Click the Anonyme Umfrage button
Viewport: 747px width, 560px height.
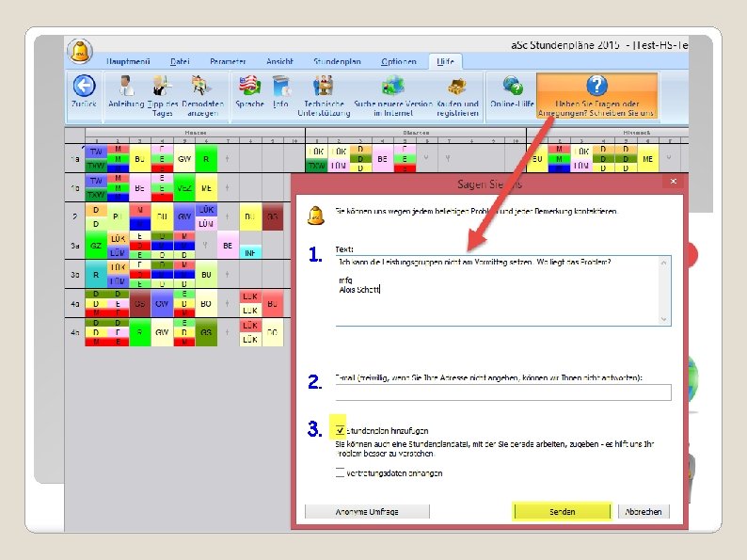tap(367, 511)
